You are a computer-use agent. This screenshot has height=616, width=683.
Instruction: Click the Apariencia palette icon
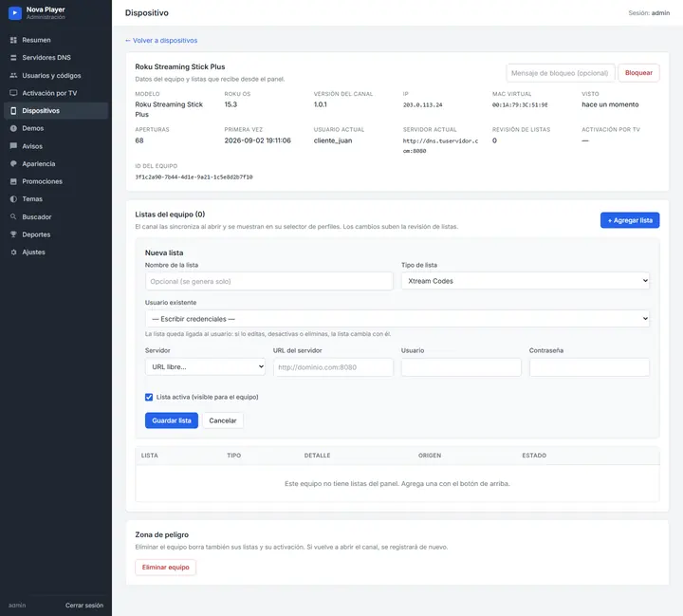pos(13,163)
